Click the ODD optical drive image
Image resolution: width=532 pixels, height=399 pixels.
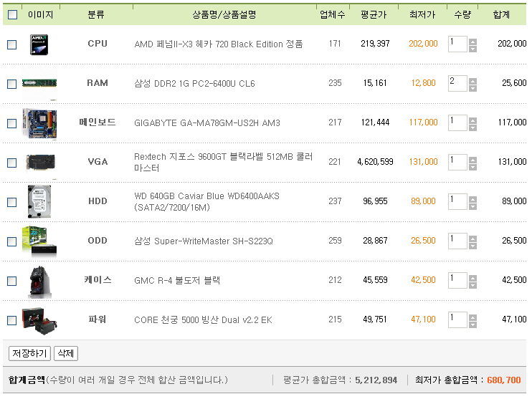[x=39, y=241]
